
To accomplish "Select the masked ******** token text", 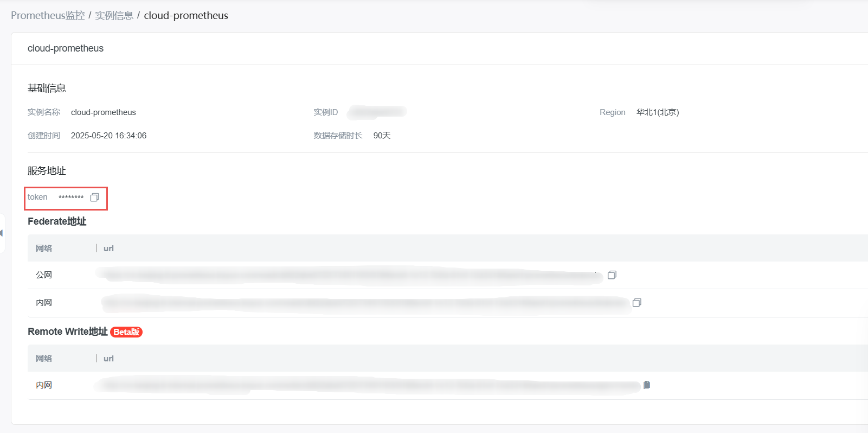I will point(71,198).
